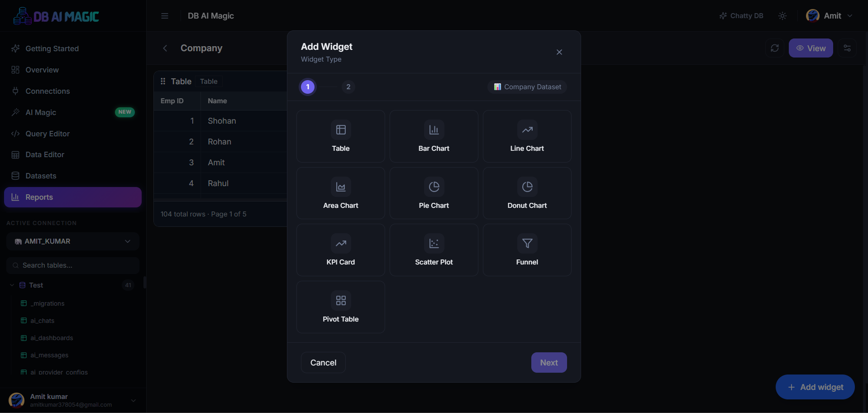Choose the Pie Chart widget card
868x413 pixels.
434,193
